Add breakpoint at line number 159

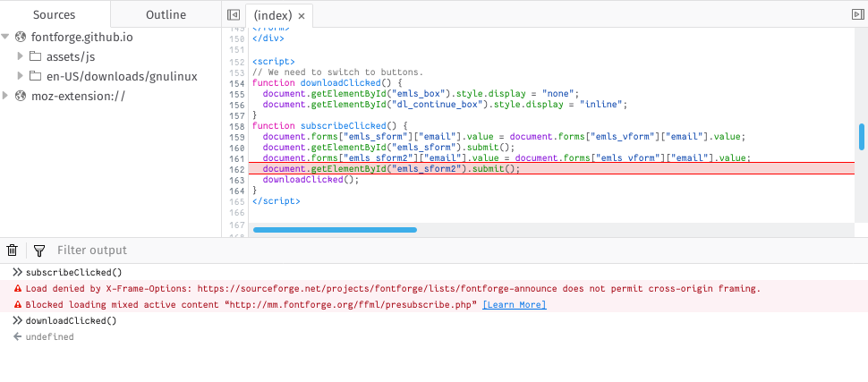pyautogui.click(x=236, y=137)
